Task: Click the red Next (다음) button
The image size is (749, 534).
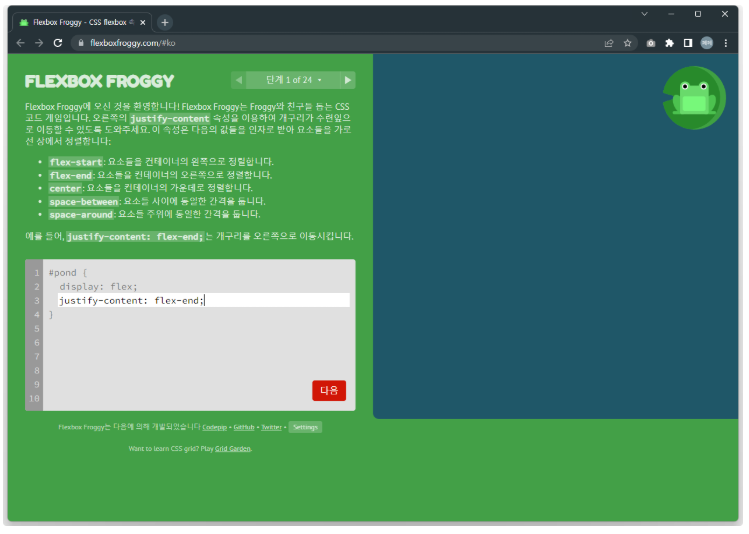Action: (329, 391)
